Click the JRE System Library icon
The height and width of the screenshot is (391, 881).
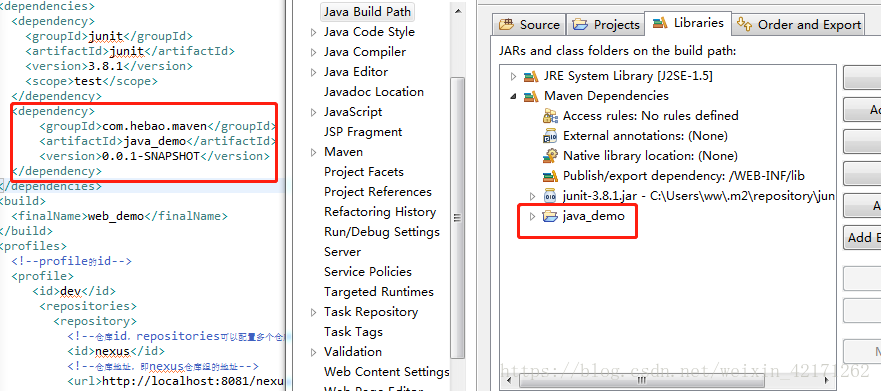click(531, 76)
